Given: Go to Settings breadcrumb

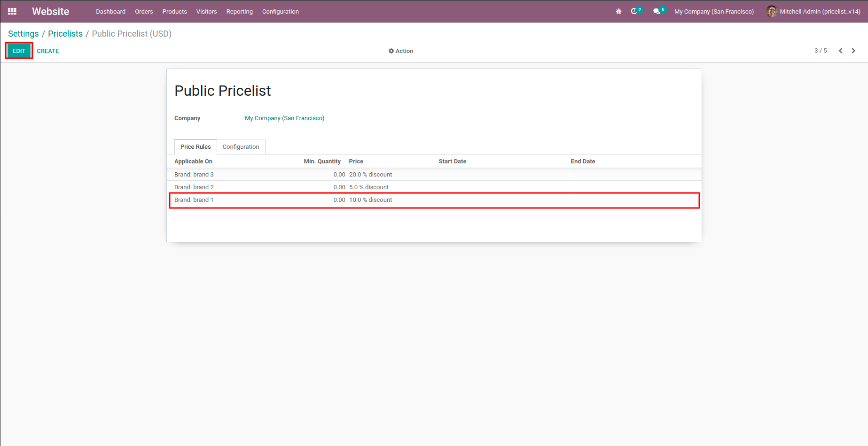Looking at the screenshot, I should coord(23,34).
